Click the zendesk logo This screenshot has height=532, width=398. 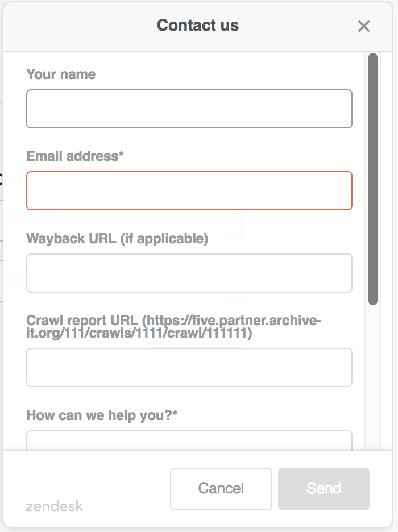(x=55, y=506)
